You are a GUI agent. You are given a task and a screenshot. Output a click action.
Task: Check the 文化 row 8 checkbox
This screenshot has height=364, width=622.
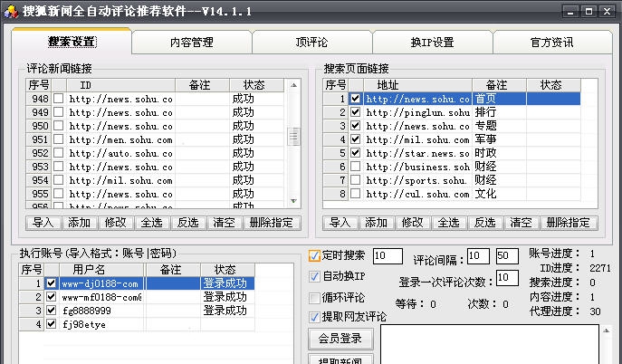[356, 194]
